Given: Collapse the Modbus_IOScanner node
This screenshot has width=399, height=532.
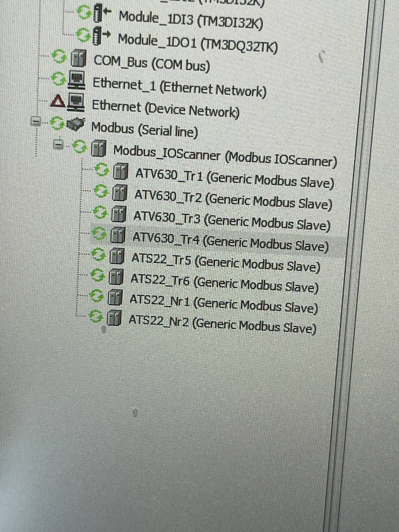Looking at the screenshot, I should point(59,145).
